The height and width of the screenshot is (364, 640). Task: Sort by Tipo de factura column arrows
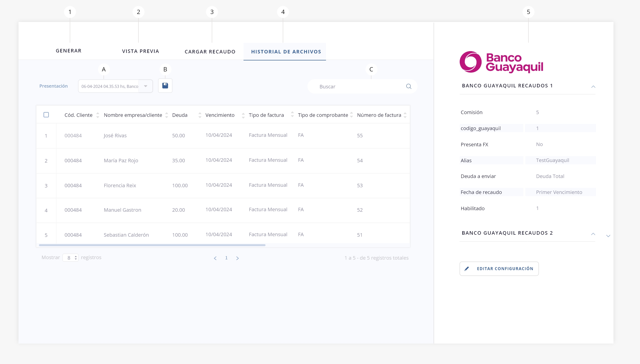(x=292, y=114)
